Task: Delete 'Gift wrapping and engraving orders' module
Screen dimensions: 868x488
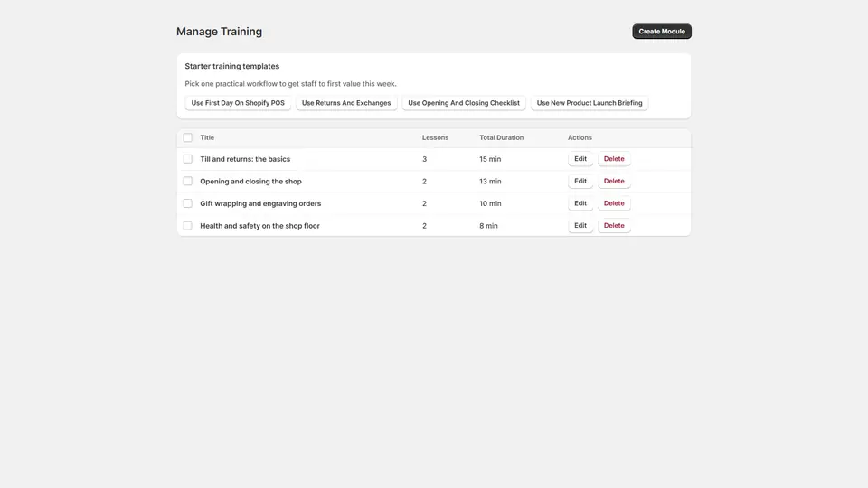Action: click(x=614, y=203)
